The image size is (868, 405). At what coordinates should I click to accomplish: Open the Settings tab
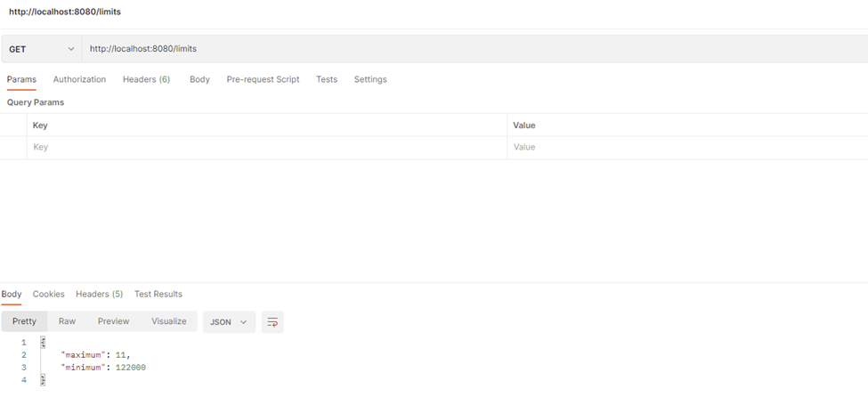tap(370, 79)
